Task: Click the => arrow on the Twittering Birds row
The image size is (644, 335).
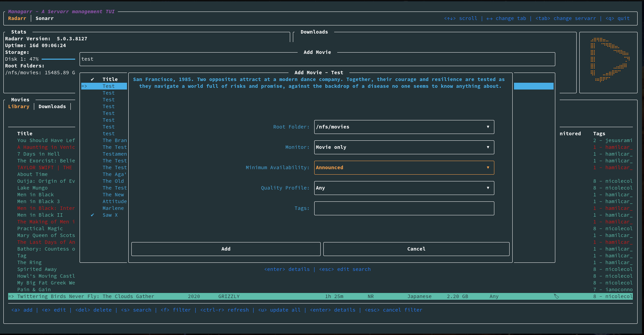Action: 11,296
